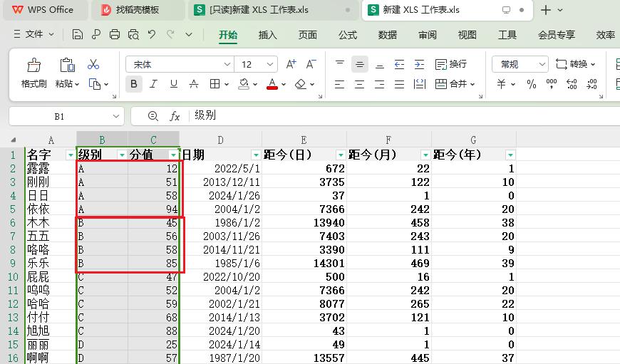Viewport: 620px width, 364px height.
Task: Expand the 合并 merge cells dropdown
Action: tap(472, 84)
